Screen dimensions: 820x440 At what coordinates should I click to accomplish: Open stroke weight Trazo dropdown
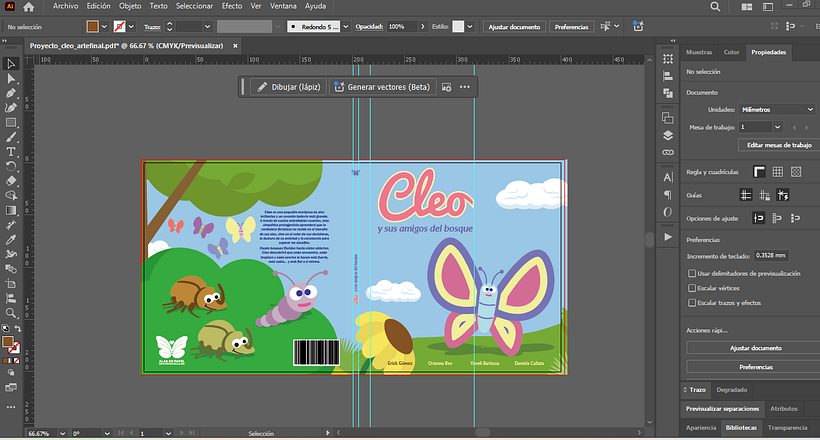208,27
